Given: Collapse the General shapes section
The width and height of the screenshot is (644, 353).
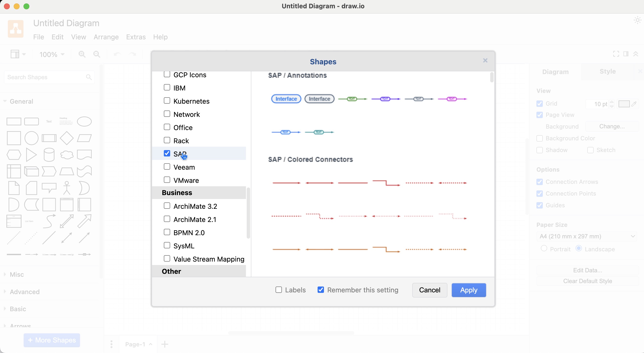Looking at the screenshot, I should coord(21,101).
